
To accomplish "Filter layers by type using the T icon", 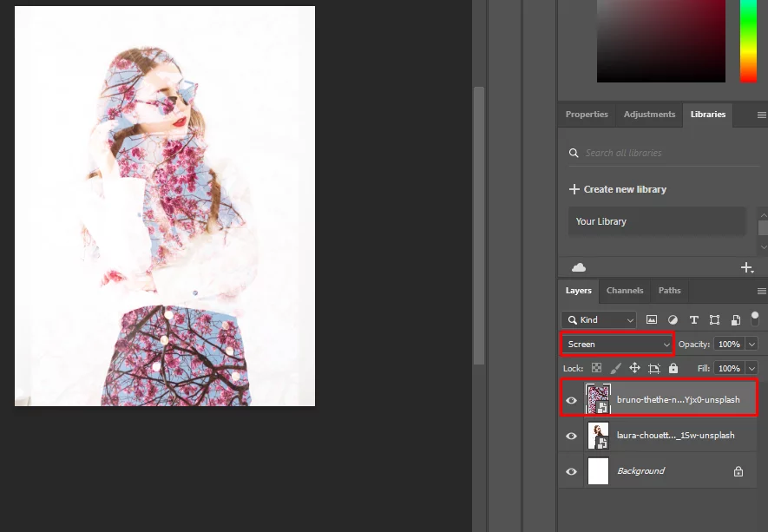I will point(694,319).
